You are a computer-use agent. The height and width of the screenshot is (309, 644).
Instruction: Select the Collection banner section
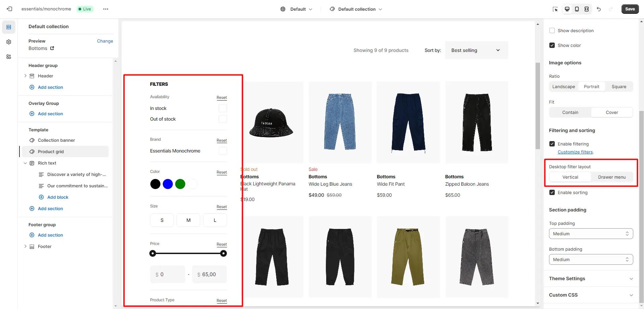pos(56,140)
